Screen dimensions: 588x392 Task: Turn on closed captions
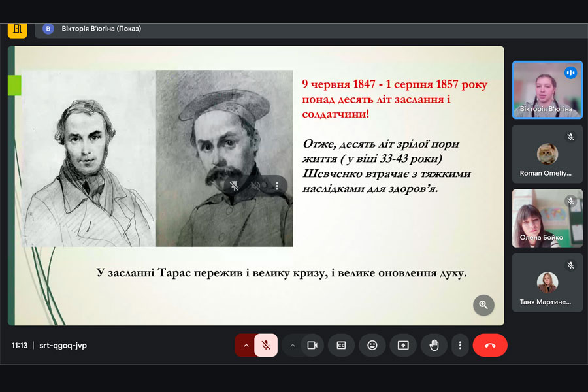tap(341, 345)
